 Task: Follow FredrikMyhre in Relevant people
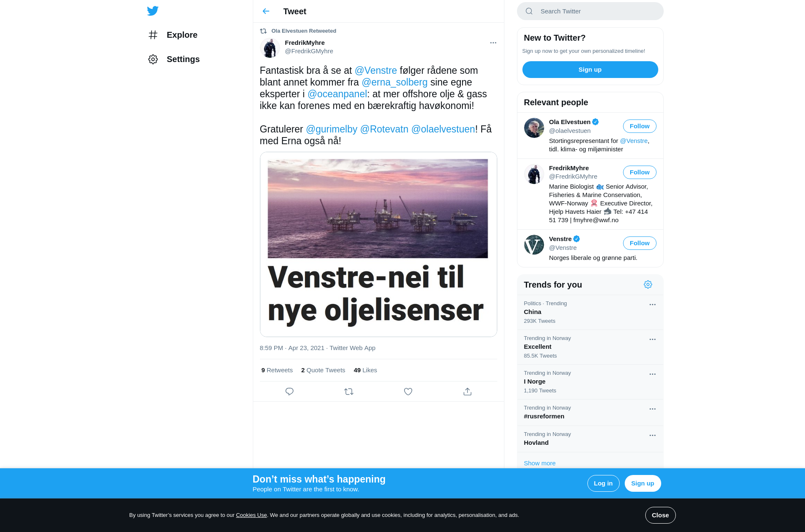[639, 172]
